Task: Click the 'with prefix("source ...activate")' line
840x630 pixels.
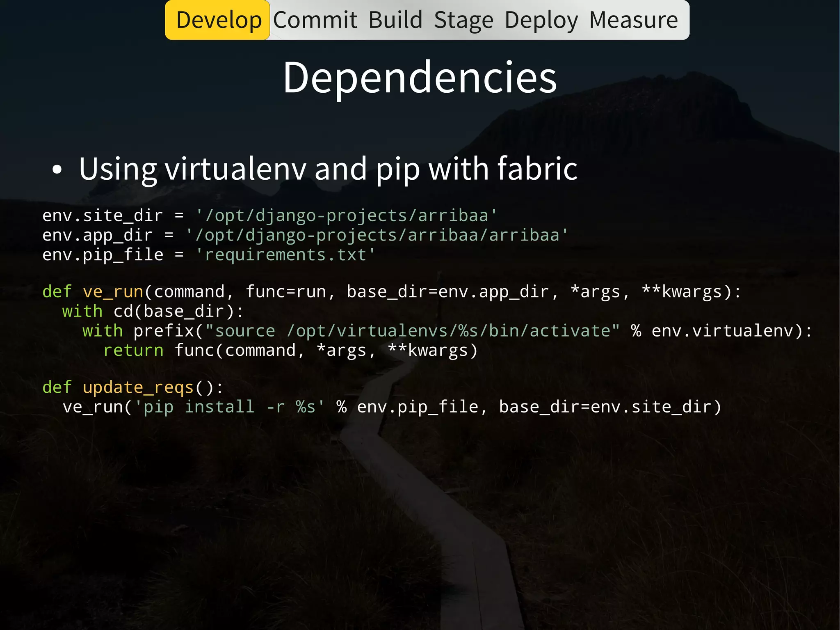Action: pos(447,331)
